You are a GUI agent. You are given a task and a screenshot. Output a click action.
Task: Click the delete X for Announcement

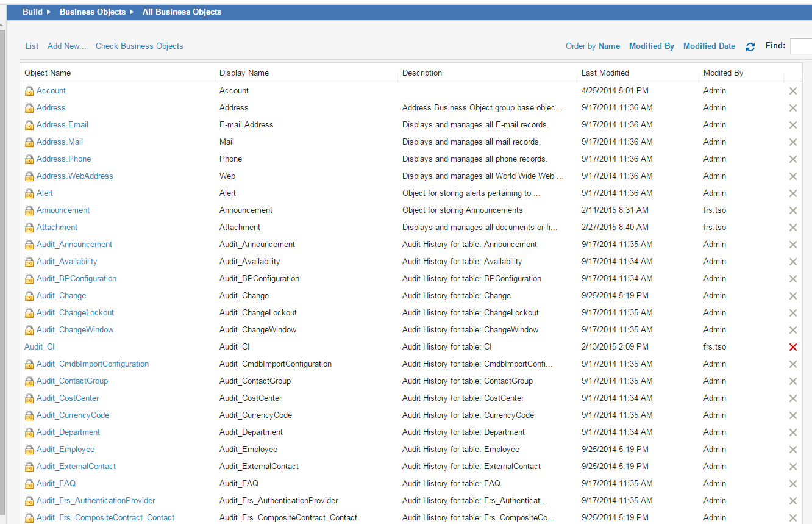[x=793, y=210]
